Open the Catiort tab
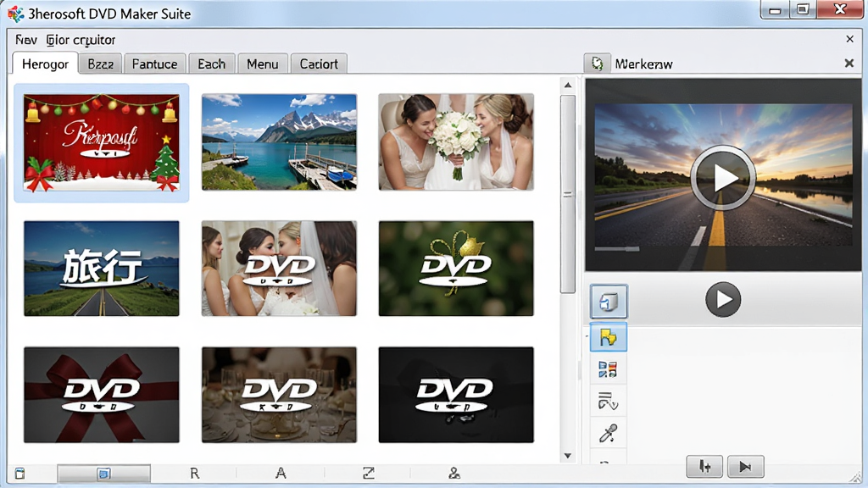Image resolution: width=868 pixels, height=488 pixels. tap(319, 64)
